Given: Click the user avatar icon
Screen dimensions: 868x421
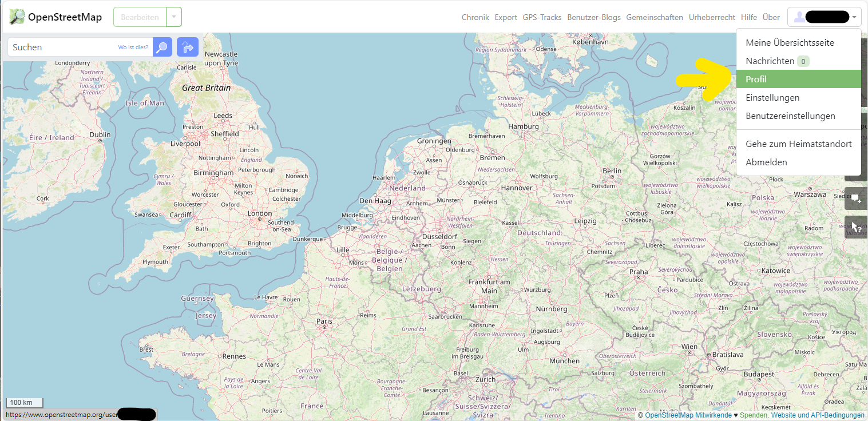Looking at the screenshot, I should 798,17.
